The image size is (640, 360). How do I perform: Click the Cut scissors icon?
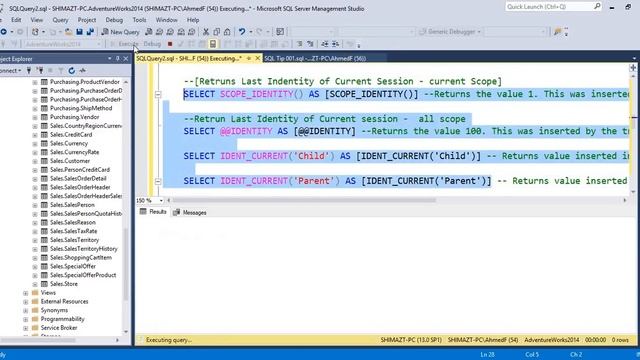coord(206,32)
